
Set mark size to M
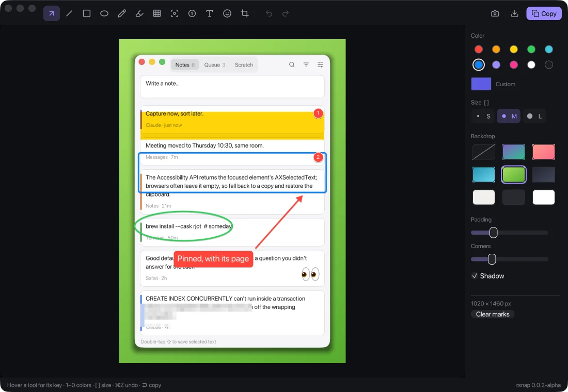coord(509,116)
